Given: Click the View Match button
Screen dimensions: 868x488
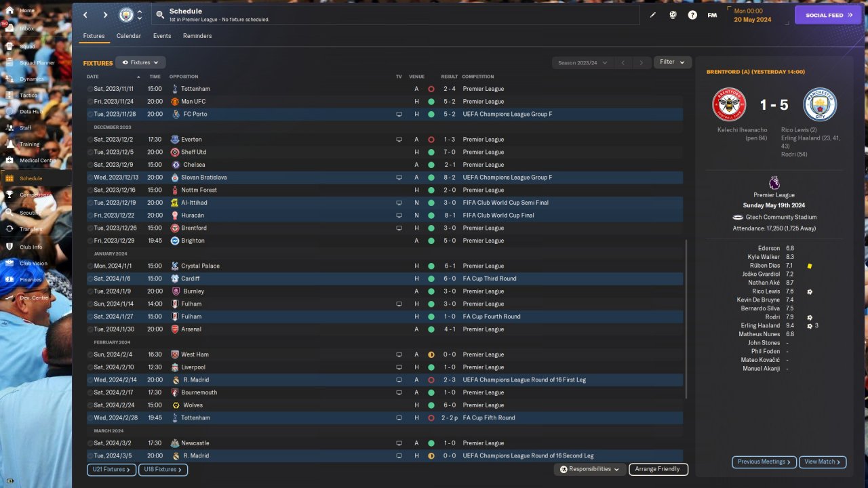Looking at the screenshot, I should [x=823, y=462].
